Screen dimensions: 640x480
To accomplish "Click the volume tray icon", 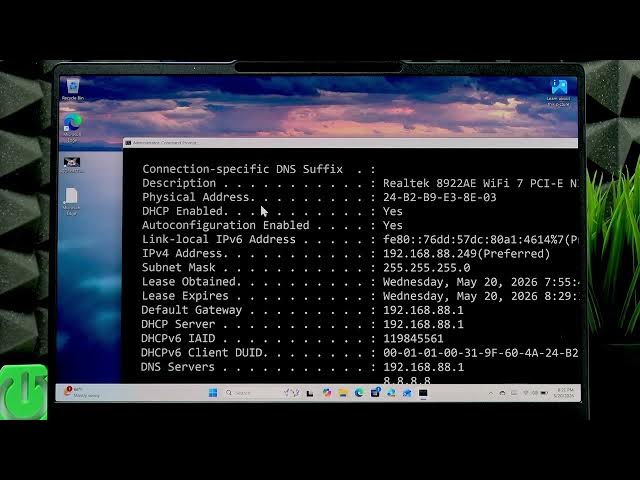I will click(534, 393).
